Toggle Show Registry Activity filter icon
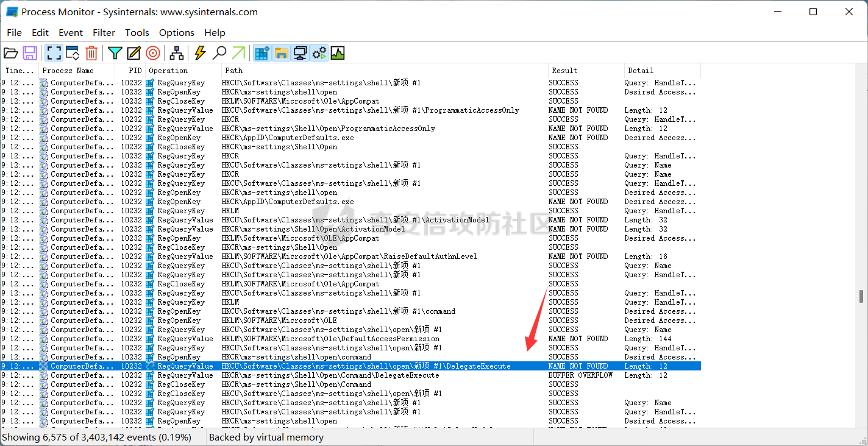The image size is (868, 446). click(262, 53)
